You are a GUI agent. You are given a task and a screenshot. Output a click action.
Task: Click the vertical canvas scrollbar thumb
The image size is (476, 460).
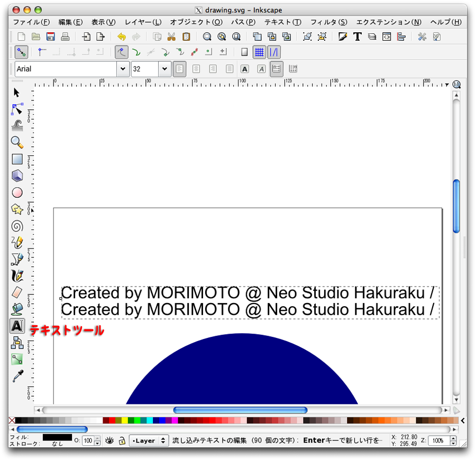(x=456, y=206)
